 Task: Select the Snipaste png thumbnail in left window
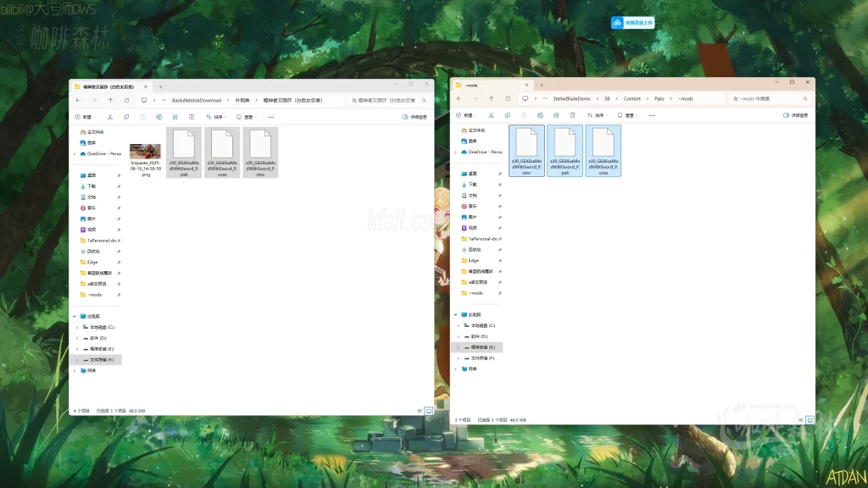point(145,152)
